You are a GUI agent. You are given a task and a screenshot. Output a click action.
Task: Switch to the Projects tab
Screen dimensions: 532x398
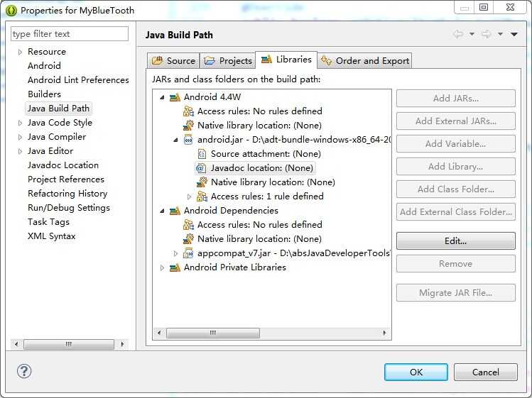point(228,61)
